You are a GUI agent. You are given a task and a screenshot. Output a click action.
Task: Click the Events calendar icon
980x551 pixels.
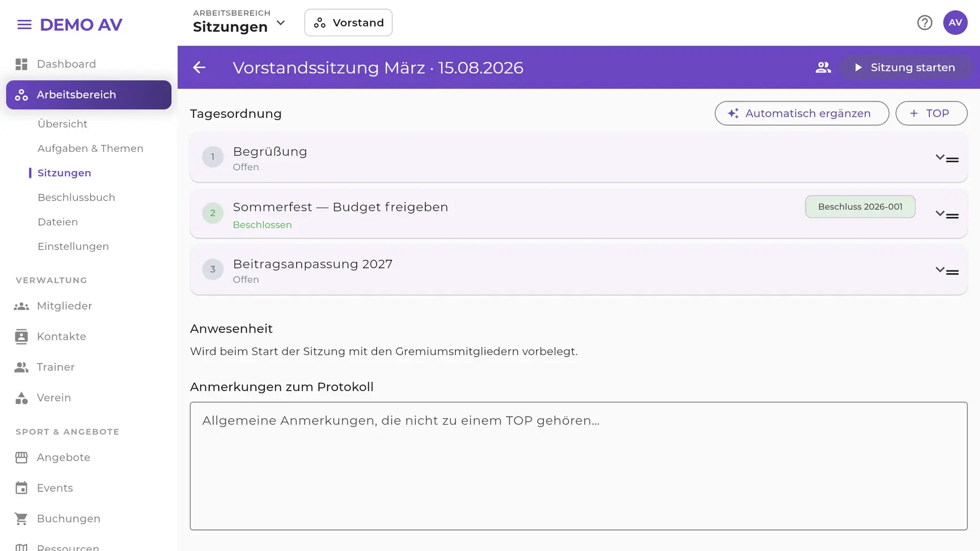[22, 488]
